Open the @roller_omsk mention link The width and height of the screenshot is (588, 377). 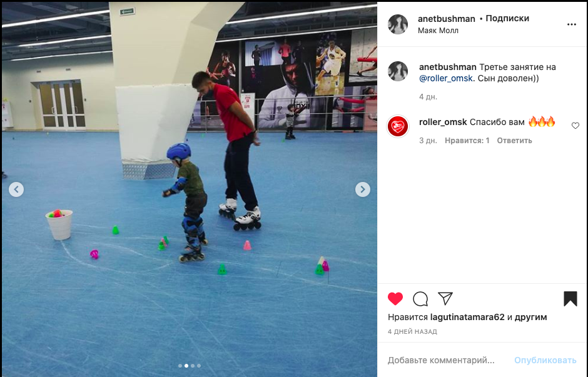(x=446, y=78)
